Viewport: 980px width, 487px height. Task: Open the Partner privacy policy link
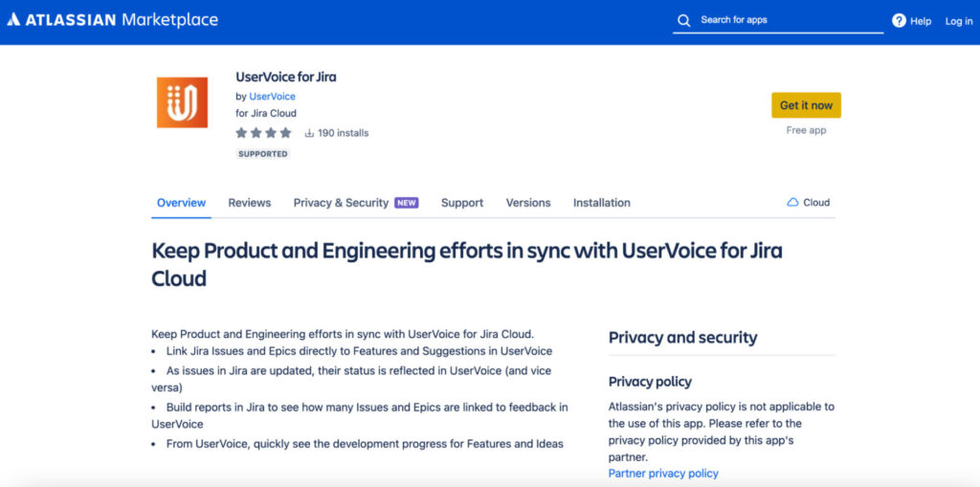663,474
